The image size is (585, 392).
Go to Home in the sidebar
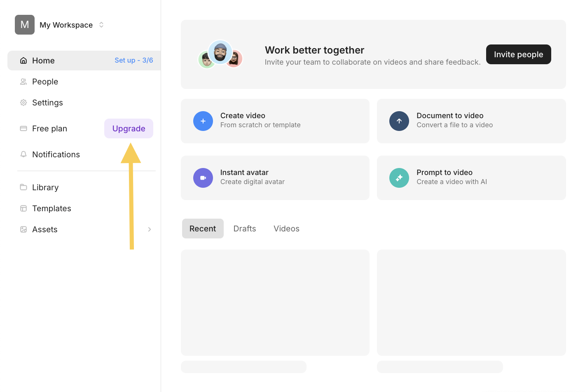43,61
